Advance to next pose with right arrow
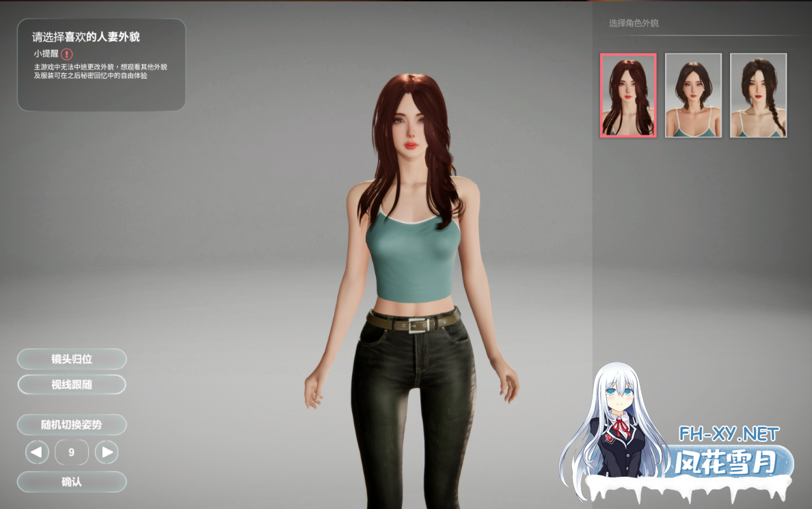Viewport: 812px width, 509px height. click(106, 452)
